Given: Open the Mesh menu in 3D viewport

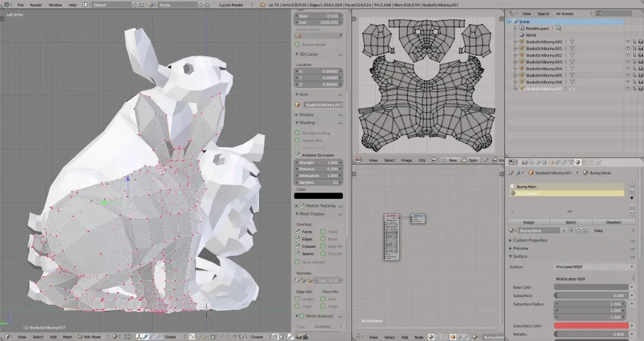Looking at the screenshot, I should point(68,337).
